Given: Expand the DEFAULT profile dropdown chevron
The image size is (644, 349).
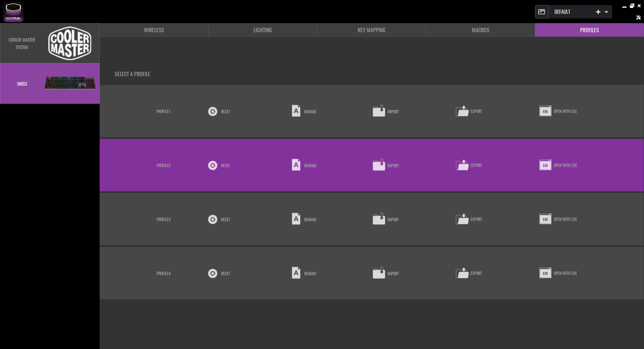Looking at the screenshot, I should (x=606, y=12).
